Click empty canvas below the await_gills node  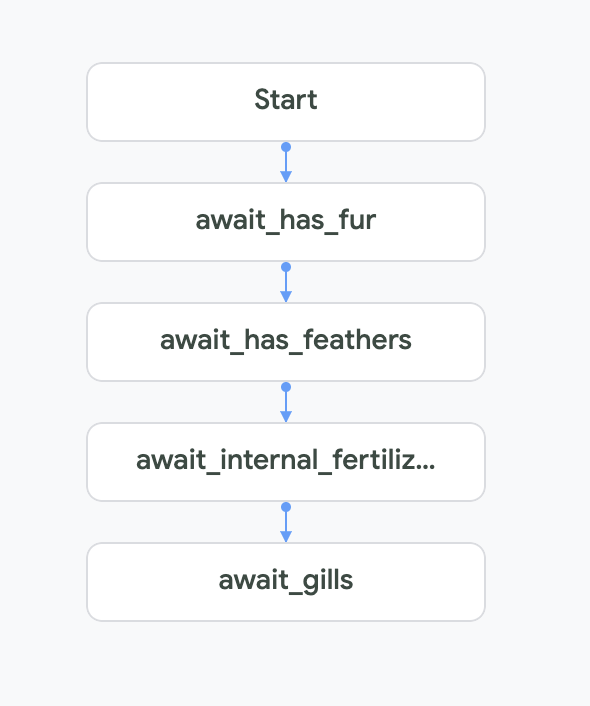(286, 664)
